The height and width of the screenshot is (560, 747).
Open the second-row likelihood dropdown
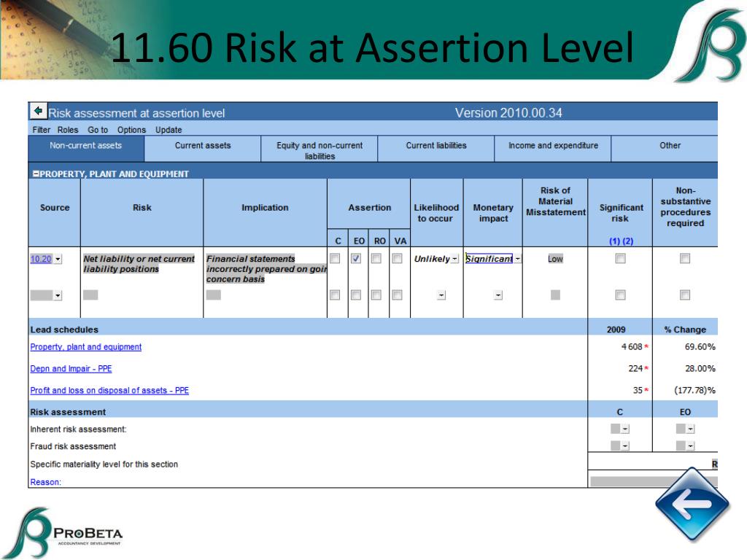click(441, 295)
